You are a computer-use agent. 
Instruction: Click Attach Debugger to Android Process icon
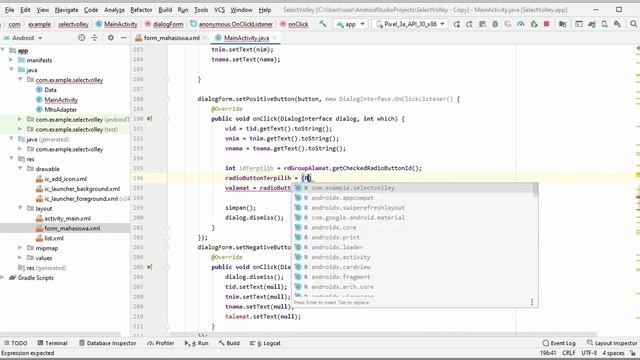534,24
